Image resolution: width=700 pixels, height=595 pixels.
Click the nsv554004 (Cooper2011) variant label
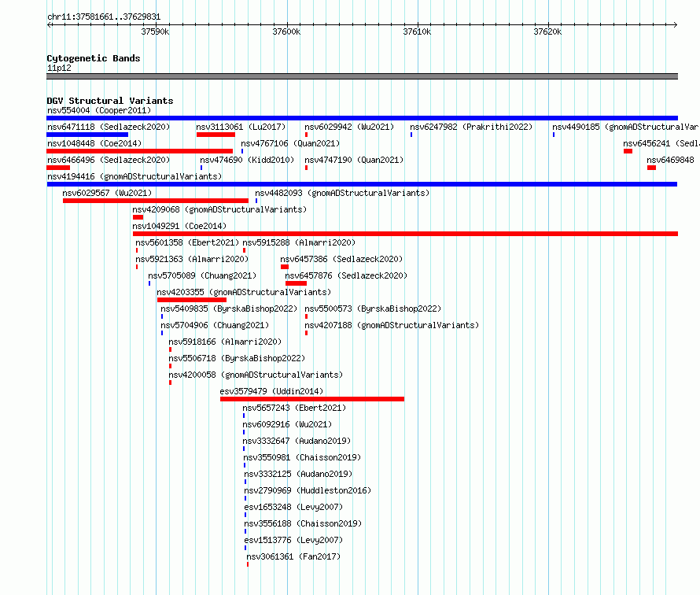99,110
